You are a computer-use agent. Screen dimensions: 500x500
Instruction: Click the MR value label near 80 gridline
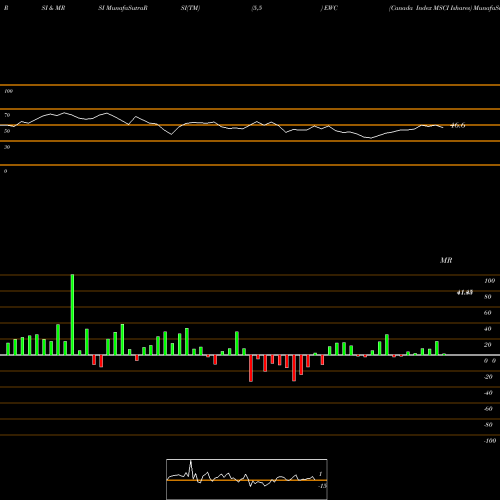(x=465, y=293)
